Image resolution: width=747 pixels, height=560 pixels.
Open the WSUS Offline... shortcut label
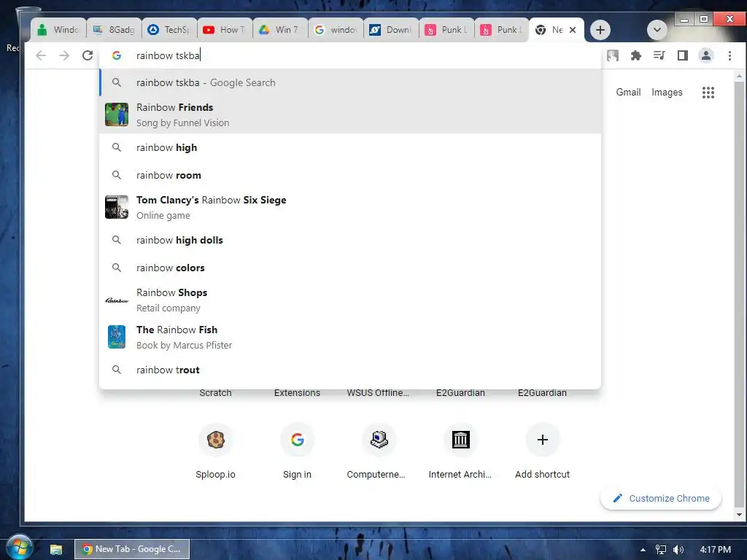pos(378,393)
